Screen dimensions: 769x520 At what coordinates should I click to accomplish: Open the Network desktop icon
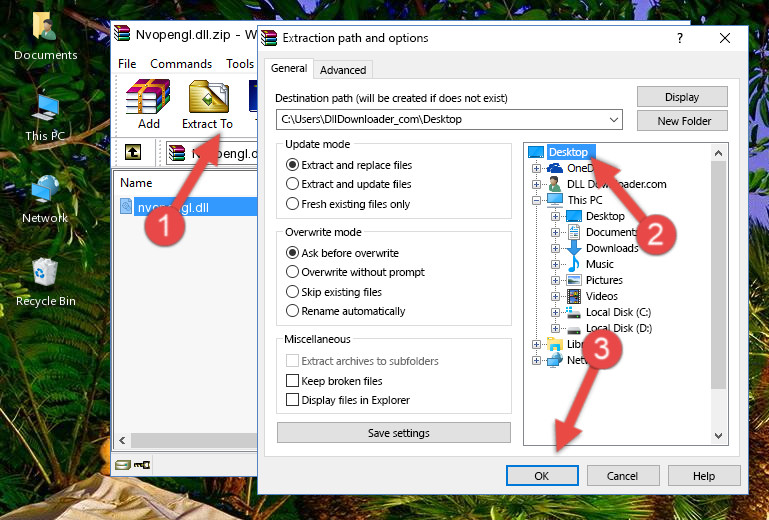[x=45, y=189]
